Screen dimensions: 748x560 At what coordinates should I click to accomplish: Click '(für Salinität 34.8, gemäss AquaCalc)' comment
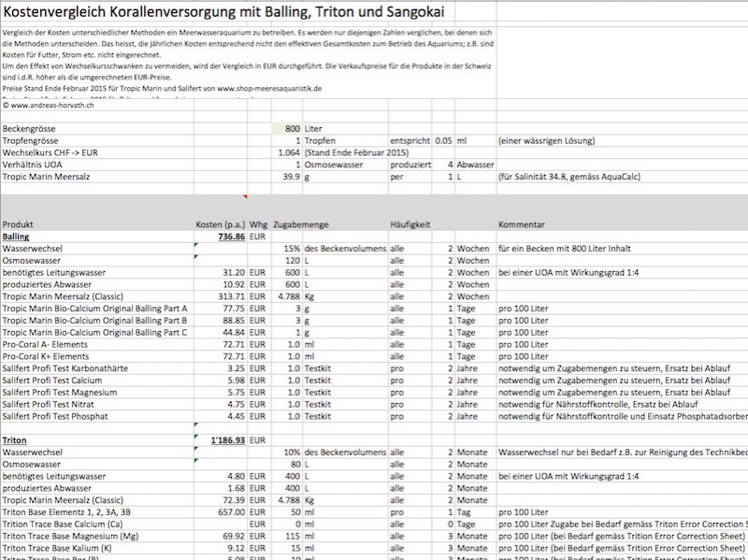click(569, 177)
